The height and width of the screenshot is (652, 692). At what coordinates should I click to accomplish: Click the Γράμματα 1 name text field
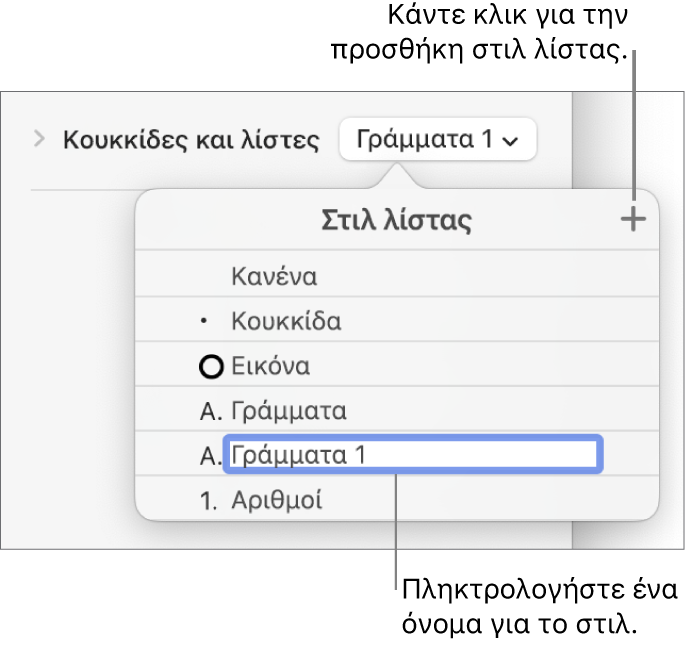[x=413, y=454]
